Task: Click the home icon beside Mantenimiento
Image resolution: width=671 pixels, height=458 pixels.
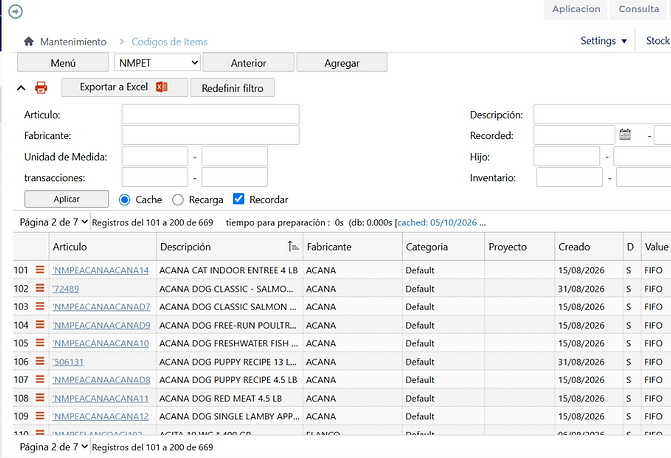Action: pos(29,42)
